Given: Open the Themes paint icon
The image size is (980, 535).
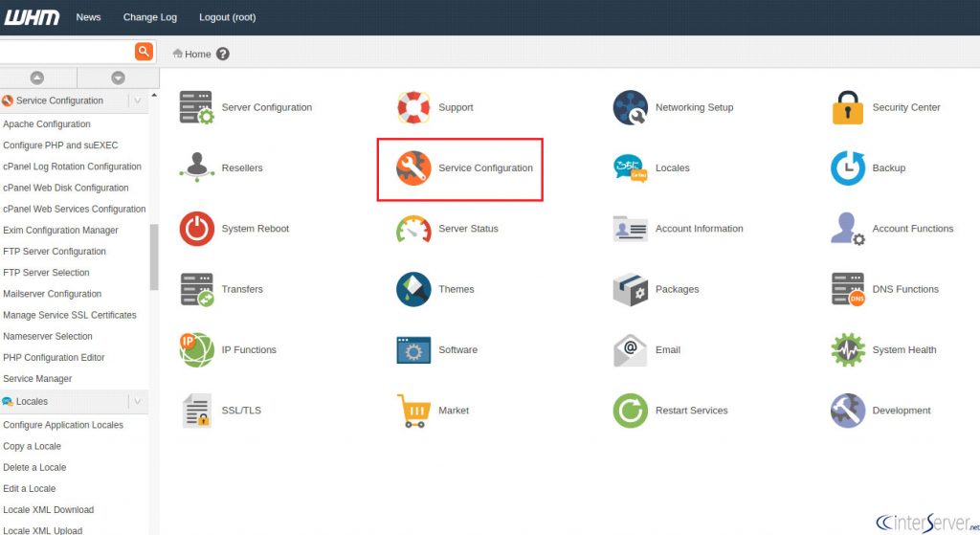Looking at the screenshot, I should [413, 289].
